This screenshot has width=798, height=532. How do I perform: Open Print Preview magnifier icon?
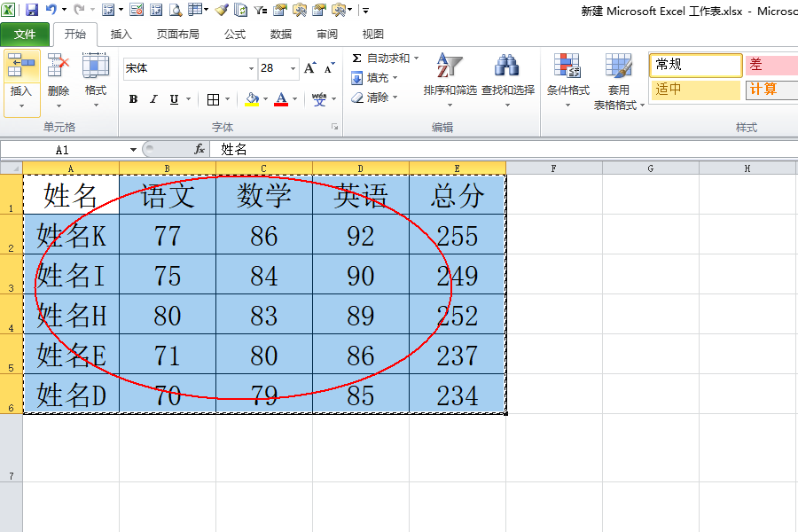[x=176, y=10]
